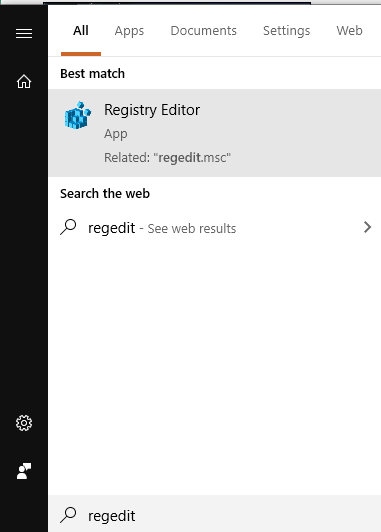The height and width of the screenshot is (532, 381).
Task: Click the App label under Registry Editor
Action: [x=116, y=134]
